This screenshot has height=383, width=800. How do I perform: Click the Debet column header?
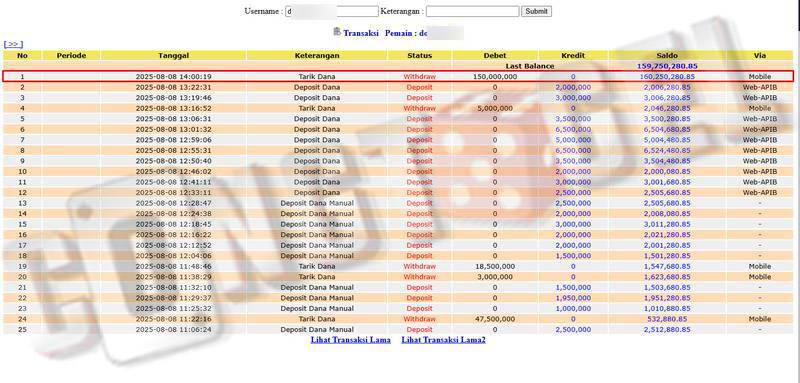click(x=494, y=55)
